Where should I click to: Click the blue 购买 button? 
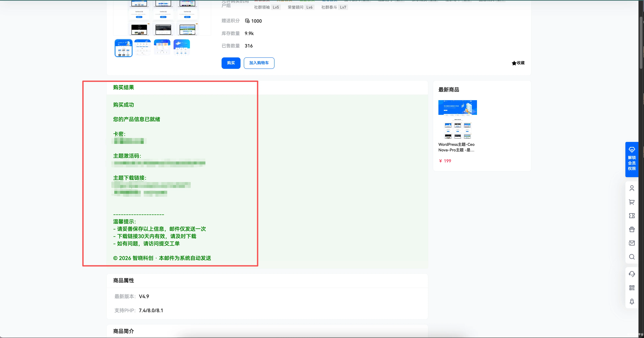coord(231,63)
